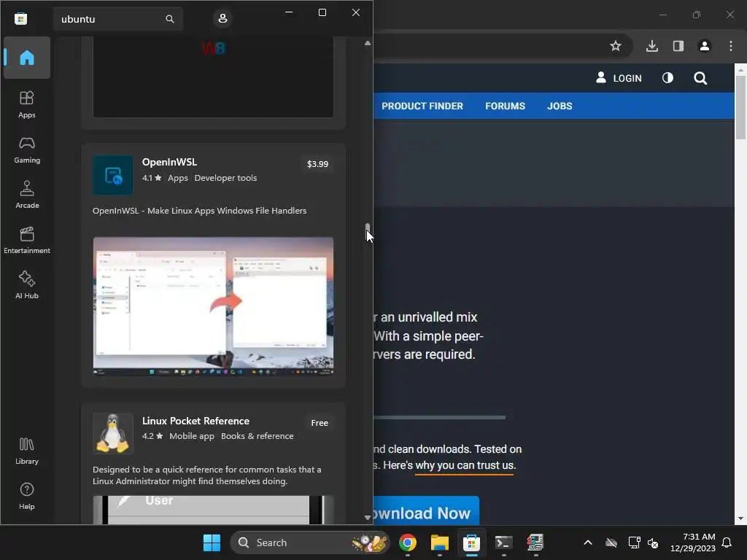Click the Download Now button

point(426,511)
